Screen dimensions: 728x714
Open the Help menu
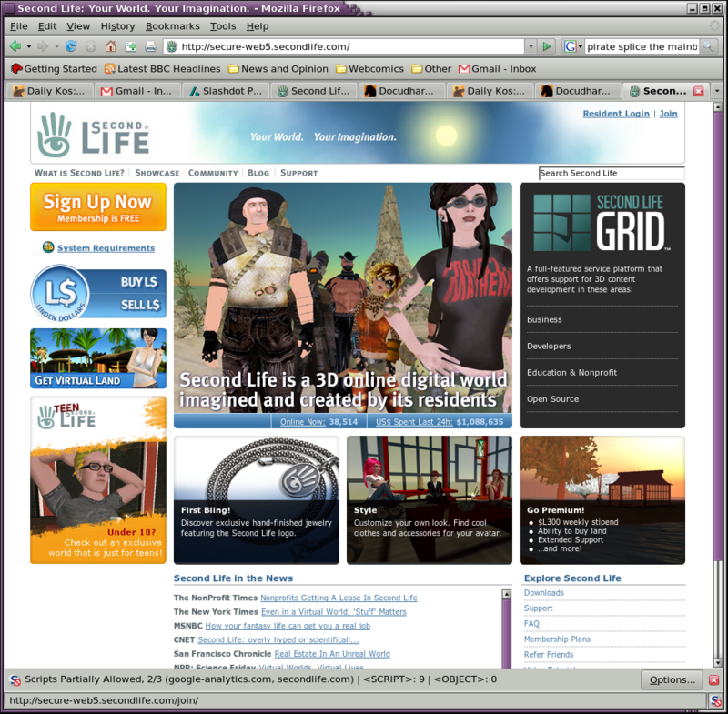pos(258,26)
